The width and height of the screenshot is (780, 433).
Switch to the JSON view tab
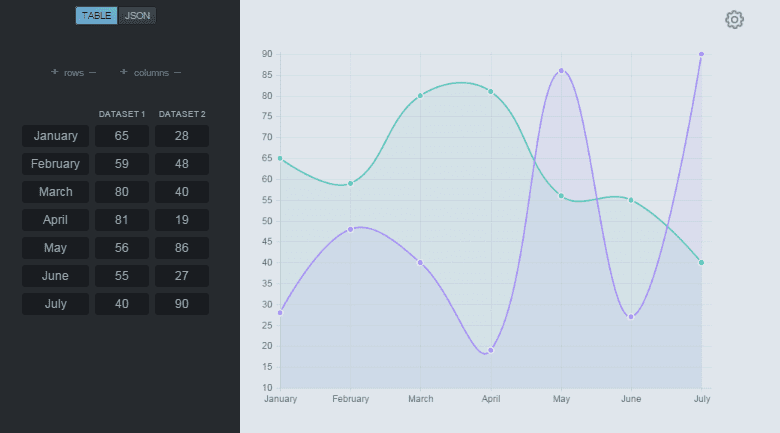[137, 16]
